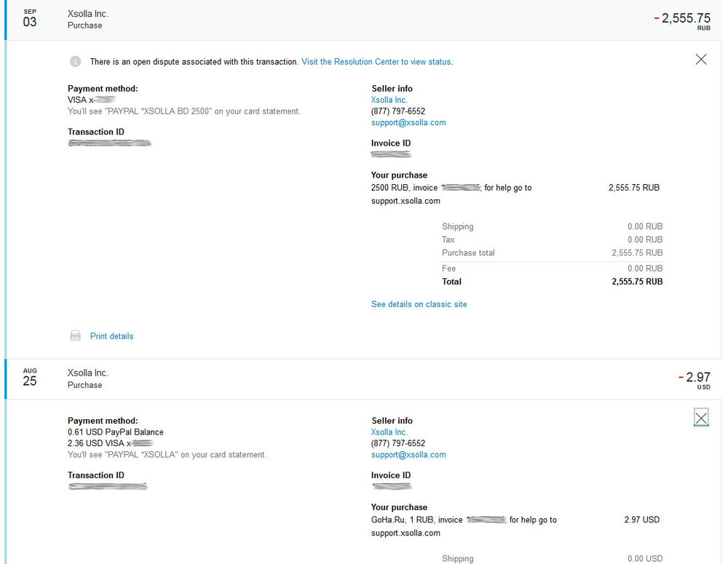This screenshot has width=728, height=564.
Task: Visit the Resolution Center to view status
Action: pos(376,62)
